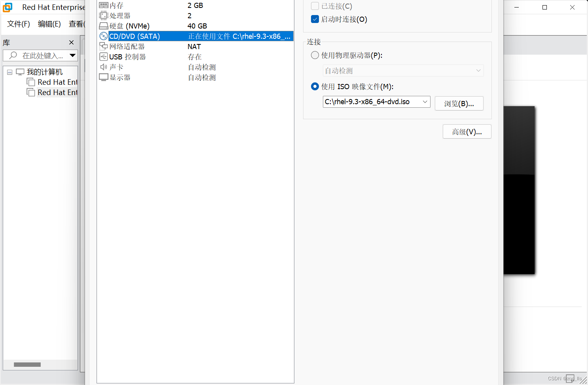Select 使用 ISO 映像文件(M) radio button
Image resolution: width=588 pixels, height=385 pixels.
click(315, 86)
